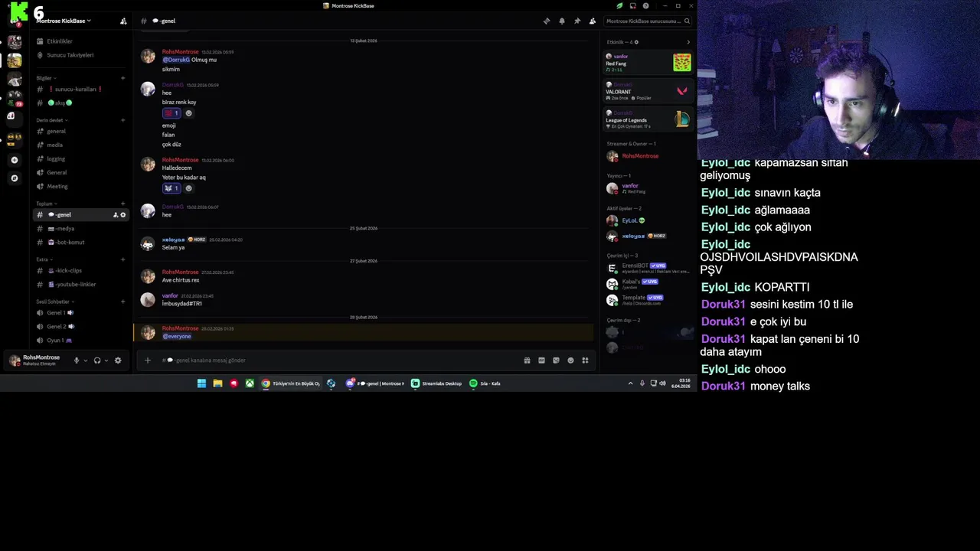
Task: Open headphone output options arrow
Action: click(106, 360)
